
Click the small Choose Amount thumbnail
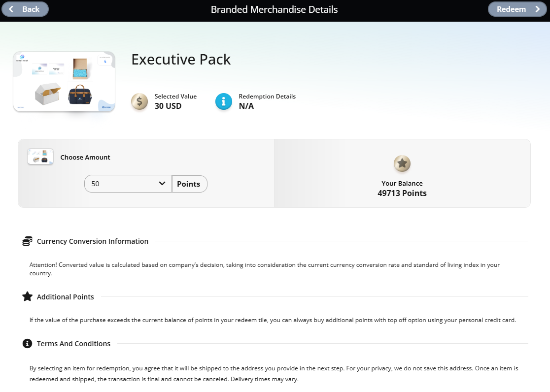tap(40, 157)
